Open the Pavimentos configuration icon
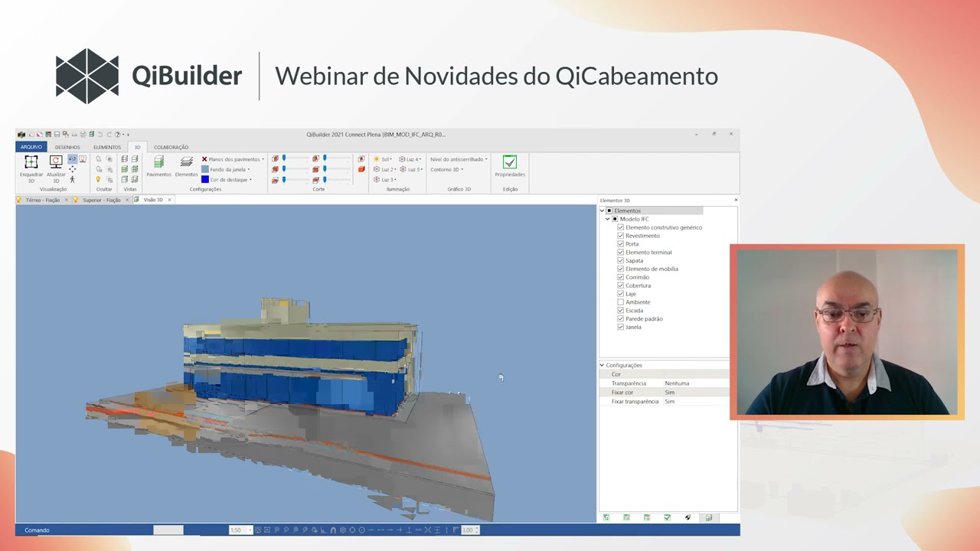The height and width of the screenshot is (551, 980). [x=158, y=162]
